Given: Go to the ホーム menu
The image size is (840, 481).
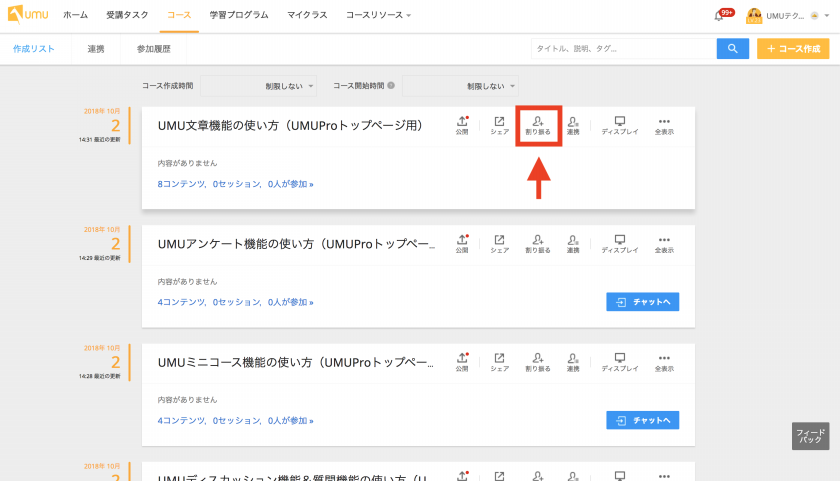Looking at the screenshot, I should (76, 15).
